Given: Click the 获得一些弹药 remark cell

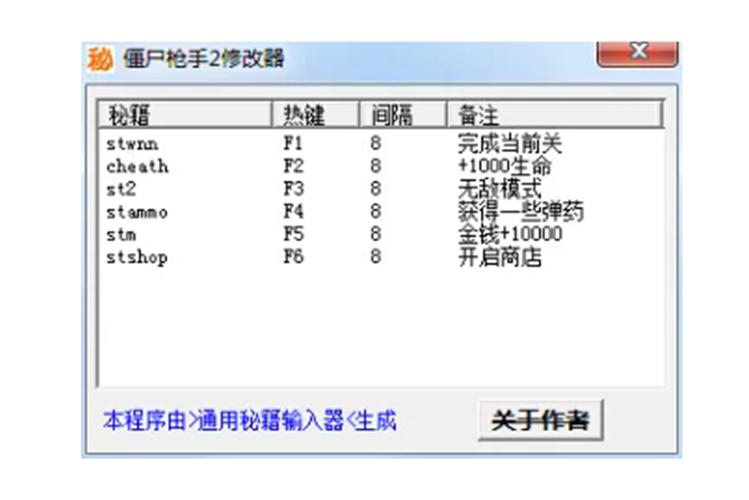Looking at the screenshot, I should coord(521,212).
